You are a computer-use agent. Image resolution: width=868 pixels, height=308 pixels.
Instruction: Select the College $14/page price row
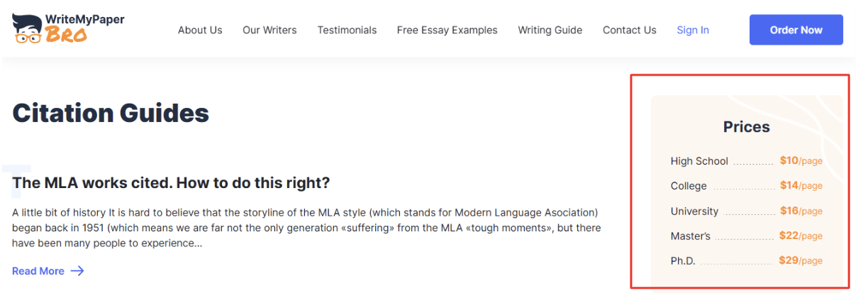click(x=746, y=186)
